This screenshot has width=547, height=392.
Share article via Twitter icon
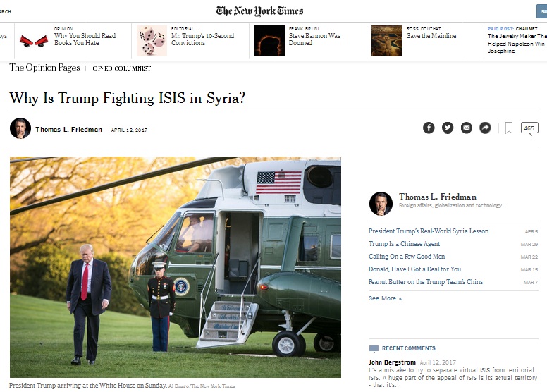(448, 128)
